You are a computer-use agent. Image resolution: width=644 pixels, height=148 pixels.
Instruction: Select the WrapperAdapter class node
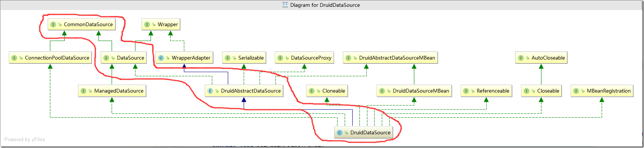pyautogui.click(x=184, y=58)
